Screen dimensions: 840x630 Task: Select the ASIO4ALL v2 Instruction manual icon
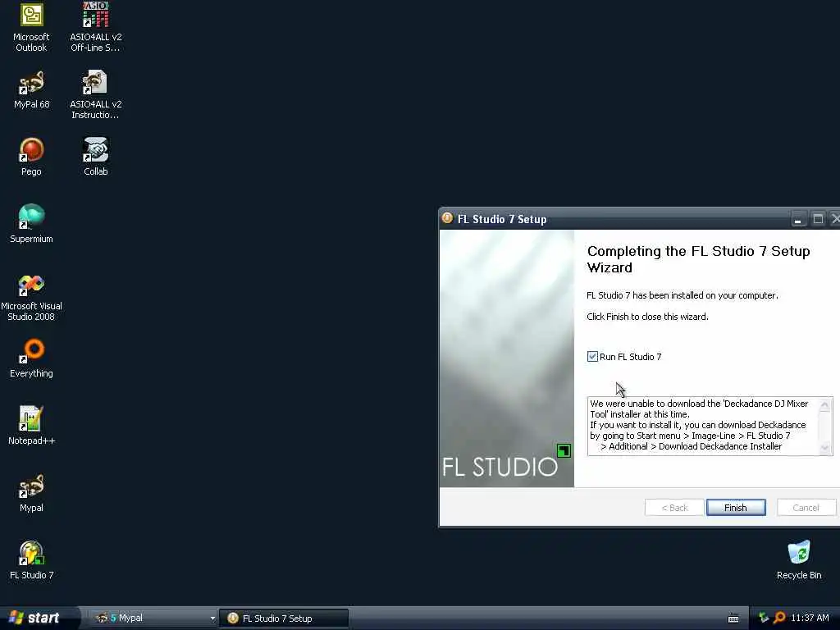point(96,95)
